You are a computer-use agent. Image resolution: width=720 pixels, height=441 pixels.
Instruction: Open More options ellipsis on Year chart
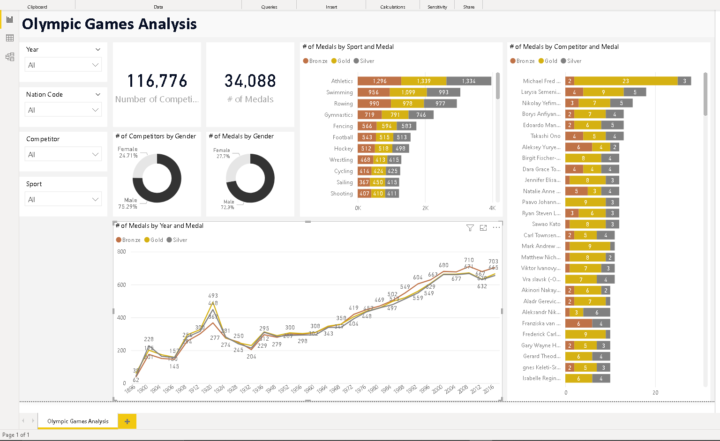496,228
